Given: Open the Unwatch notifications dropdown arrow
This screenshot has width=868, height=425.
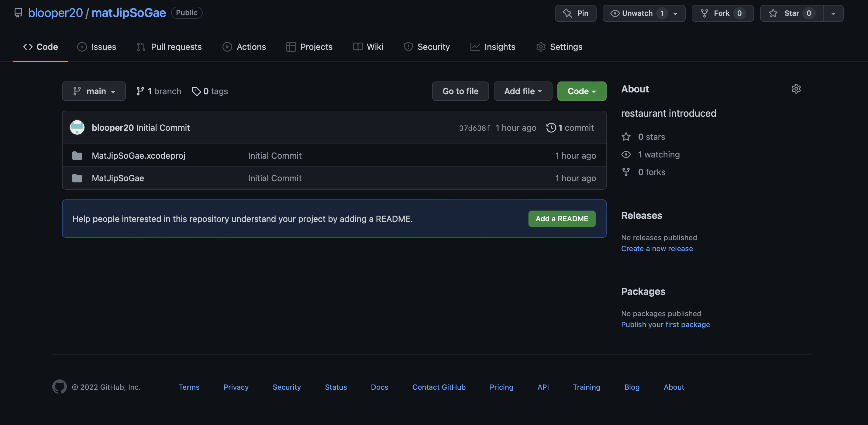Looking at the screenshot, I should point(675,13).
